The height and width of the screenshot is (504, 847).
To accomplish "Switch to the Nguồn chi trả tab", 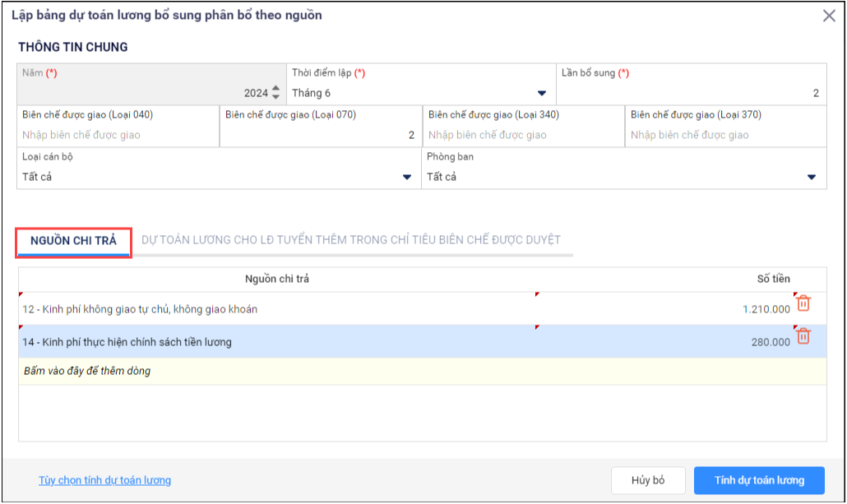I will 73,241.
